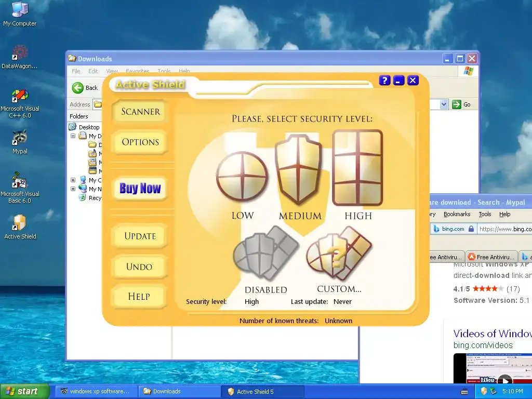This screenshot has height=399, width=532.
Task: Choose the Disabled security shields icon
Action: (x=265, y=253)
